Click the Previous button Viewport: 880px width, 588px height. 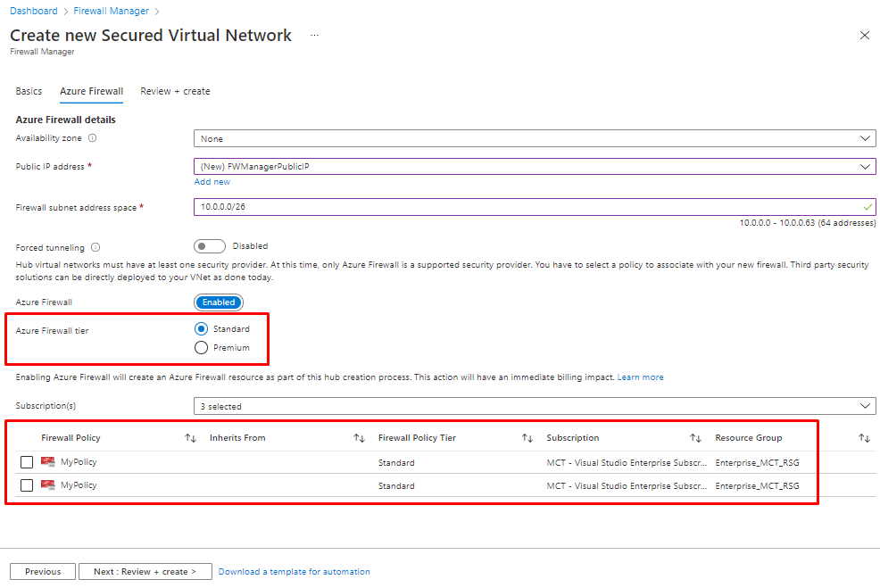43,572
